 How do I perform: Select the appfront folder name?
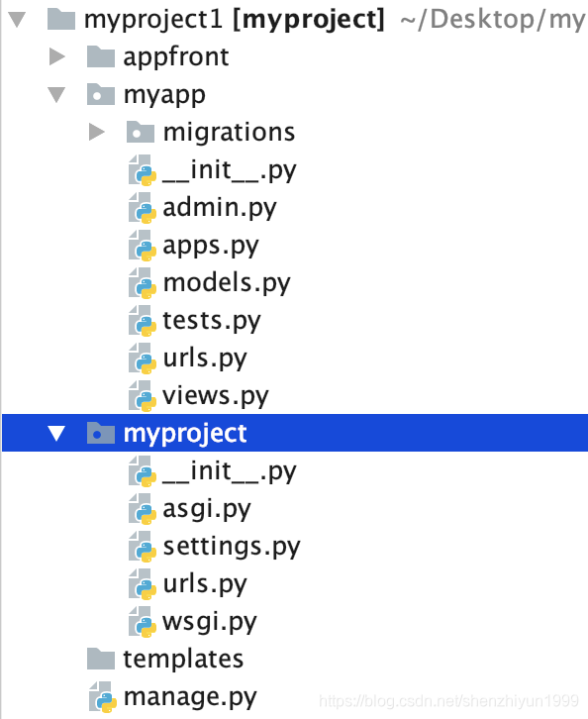176,57
